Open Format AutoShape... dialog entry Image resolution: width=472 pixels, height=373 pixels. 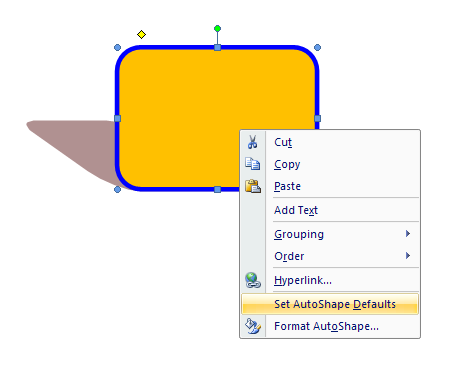point(330,326)
